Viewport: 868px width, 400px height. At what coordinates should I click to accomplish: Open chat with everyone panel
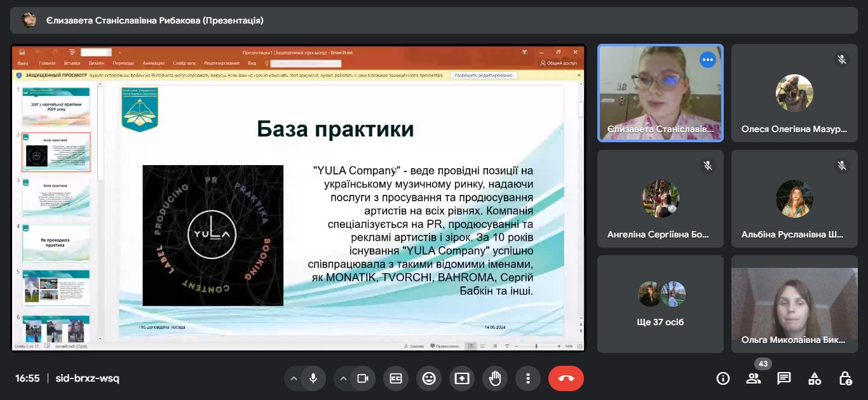click(x=784, y=378)
